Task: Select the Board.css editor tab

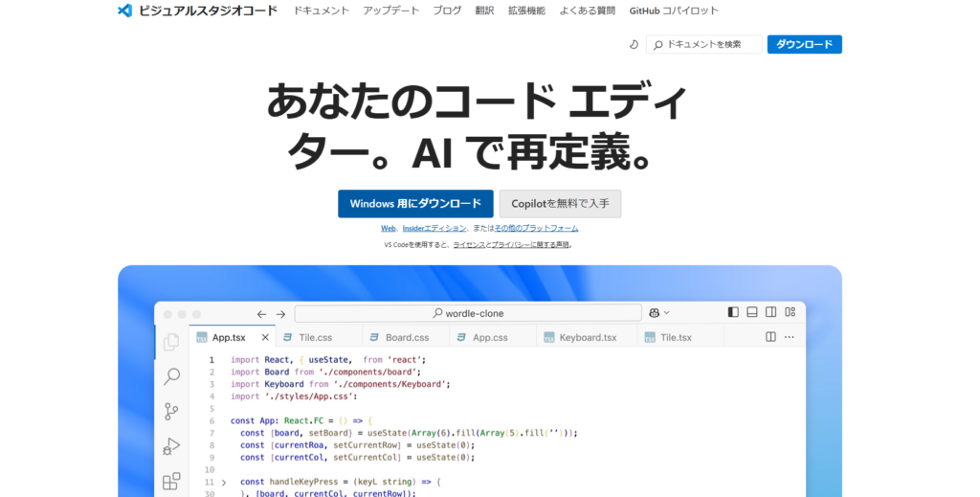Action: [x=406, y=338]
